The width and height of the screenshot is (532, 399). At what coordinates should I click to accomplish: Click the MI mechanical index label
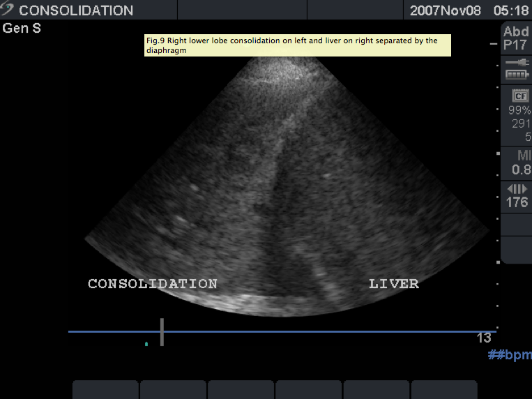(x=524, y=156)
